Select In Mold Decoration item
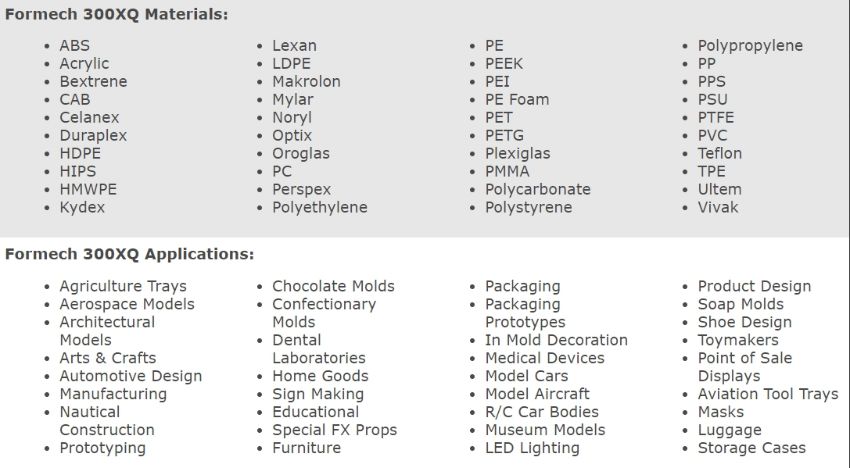The width and height of the screenshot is (850, 468). pos(556,340)
